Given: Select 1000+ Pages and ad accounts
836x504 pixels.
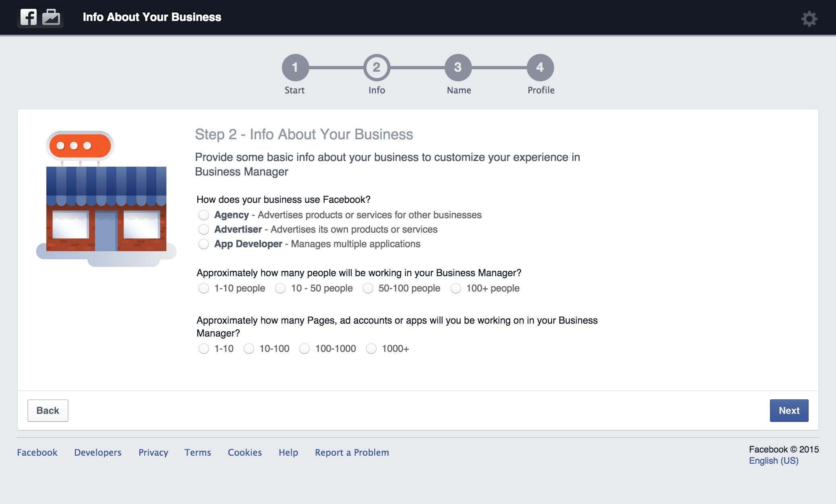Looking at the screenshot, I should click(x=371, y=349).
